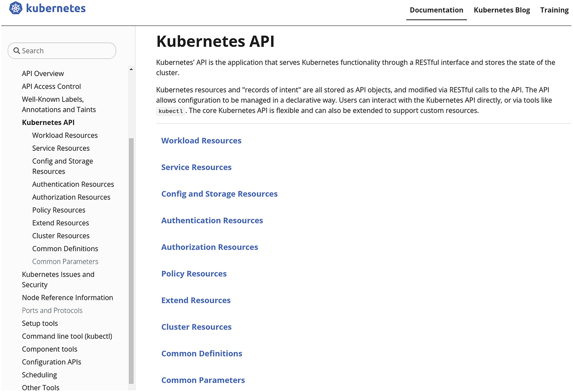The width and height of the screenshot is (573, 392).
Task: Click the kubernetes wordmark text
Action: 56,8
